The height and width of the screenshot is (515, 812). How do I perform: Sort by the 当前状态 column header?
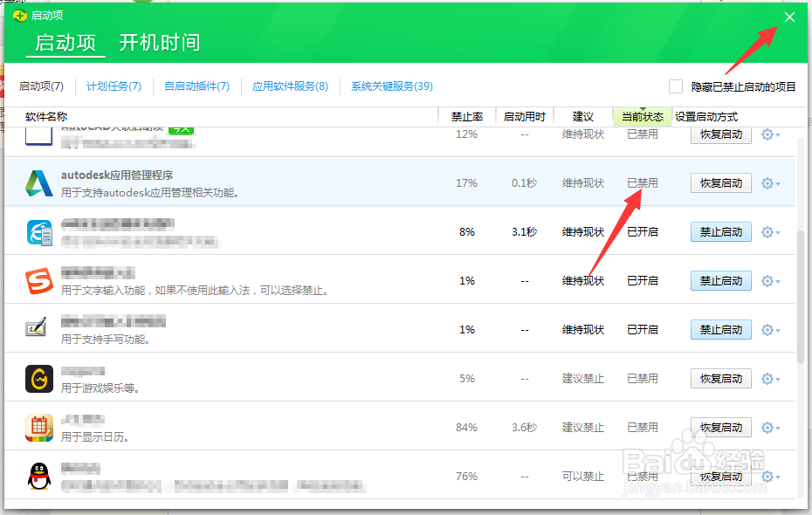click(x=643, y=116)
